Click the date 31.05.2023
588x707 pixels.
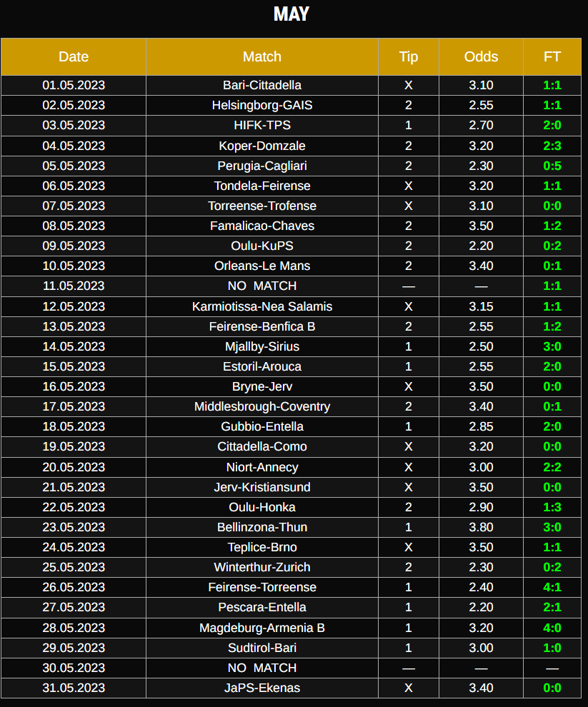pos(74,688)
